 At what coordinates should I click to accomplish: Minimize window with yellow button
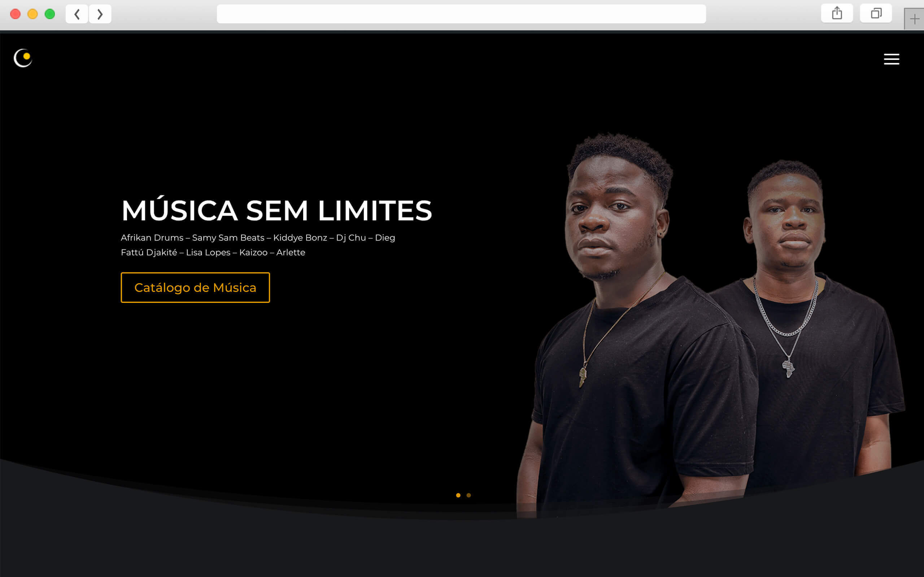[x=32, y=14]
